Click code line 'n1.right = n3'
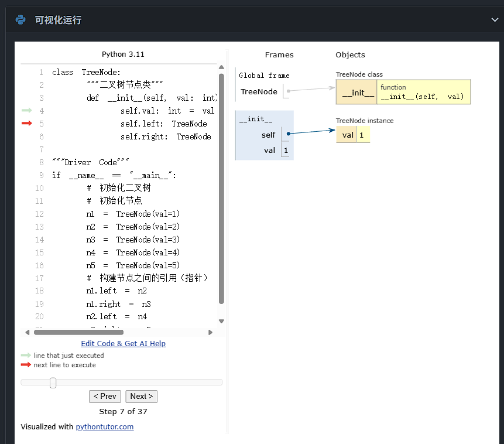The image size is (504, 444). 118,304
